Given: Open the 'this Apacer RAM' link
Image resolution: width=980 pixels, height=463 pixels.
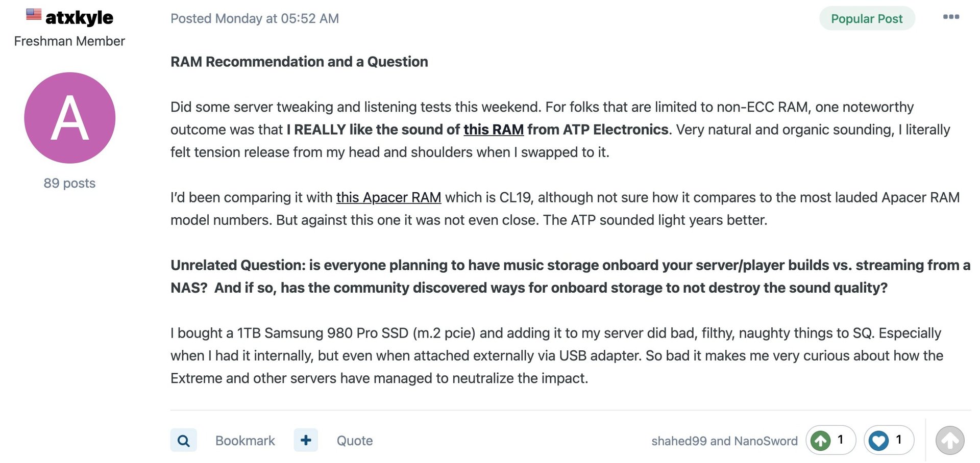Looking at the screenshot, I should tap(388, 197).
